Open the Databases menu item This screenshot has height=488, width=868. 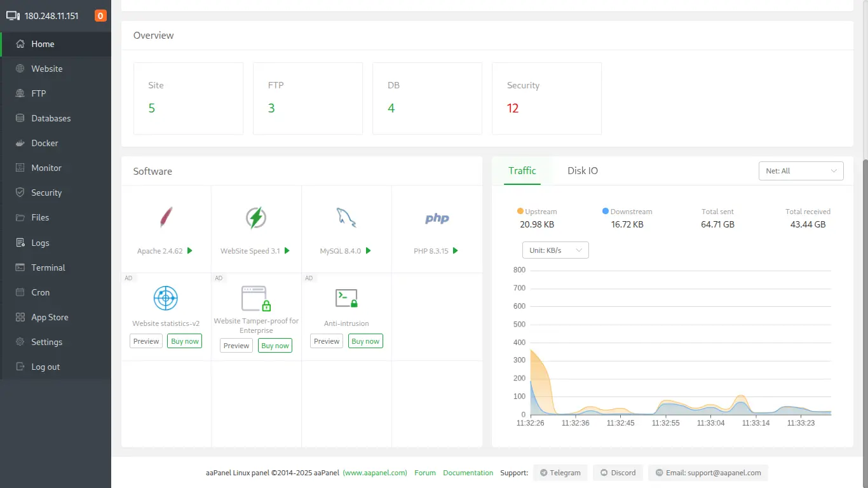(55, 118)
